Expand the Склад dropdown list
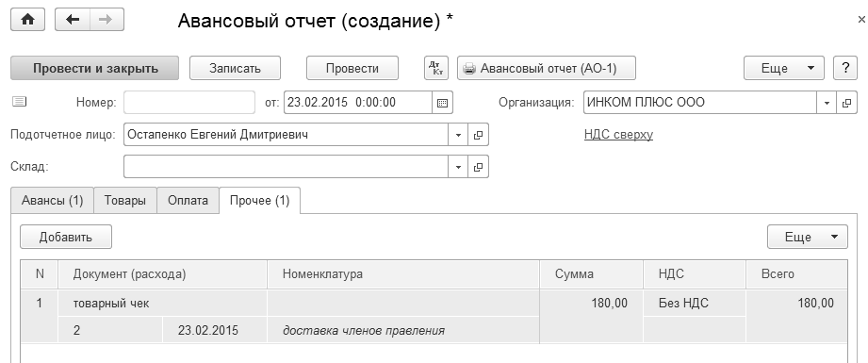 [x=458, y=167]
